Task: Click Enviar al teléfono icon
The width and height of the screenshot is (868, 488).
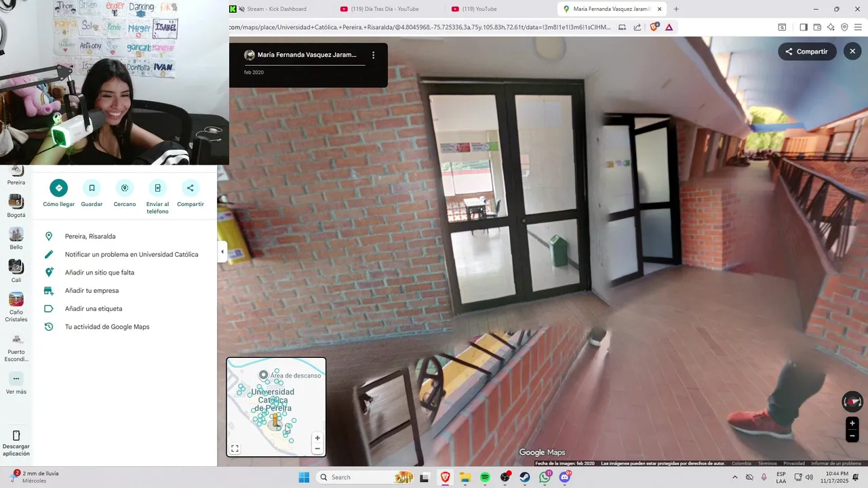Action: click(x=157, y=188)
